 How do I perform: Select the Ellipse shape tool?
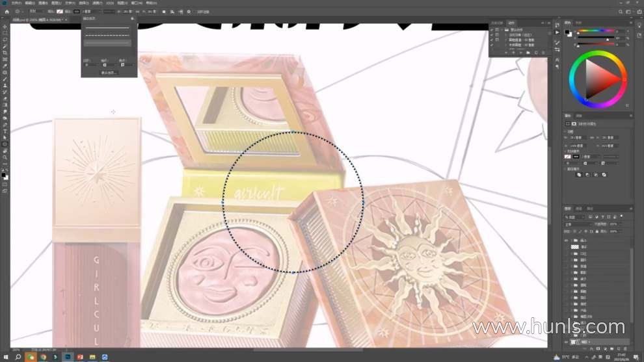[5, 144]
